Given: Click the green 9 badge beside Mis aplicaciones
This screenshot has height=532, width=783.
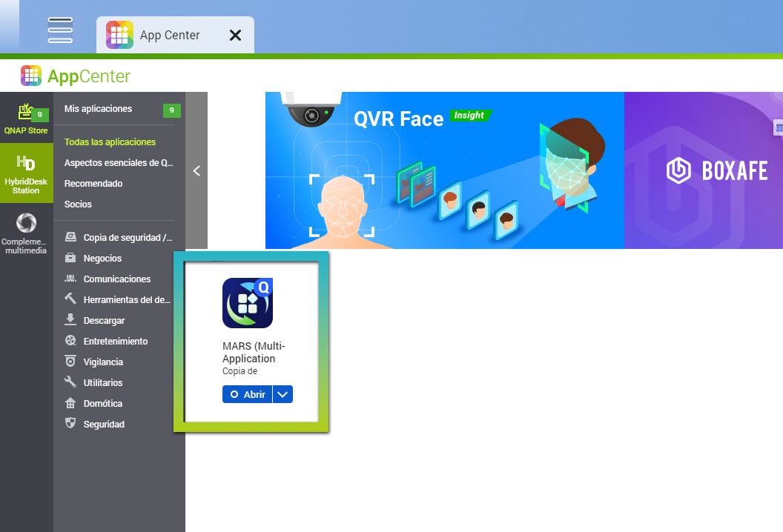Looking at the screenshot, I should click(172, 110).
